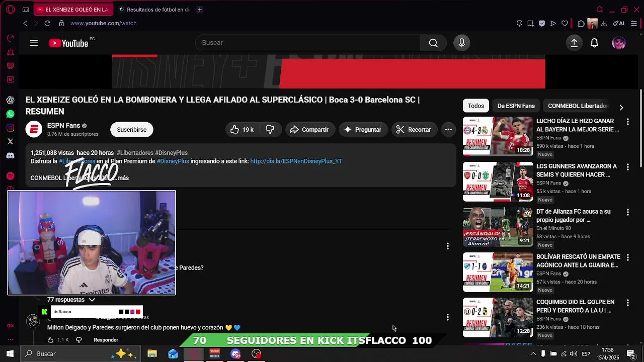Open YouTube notifications bell
The width and height of the screenshot is (644, 362).
(594, 43)
